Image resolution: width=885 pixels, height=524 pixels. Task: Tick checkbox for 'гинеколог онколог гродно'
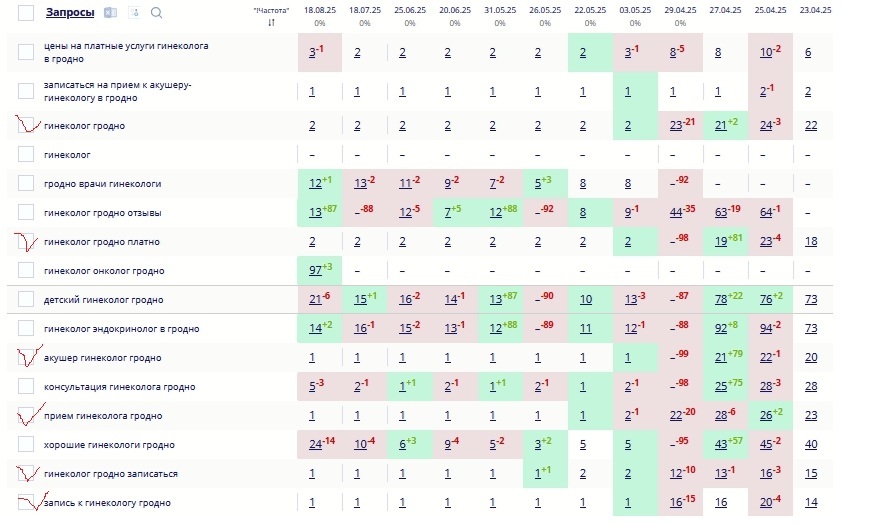coord(26,271)
